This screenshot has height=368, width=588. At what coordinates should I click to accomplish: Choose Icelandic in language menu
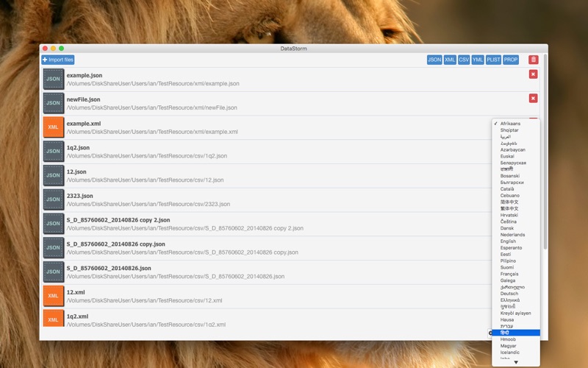click(x=516, y=353)
